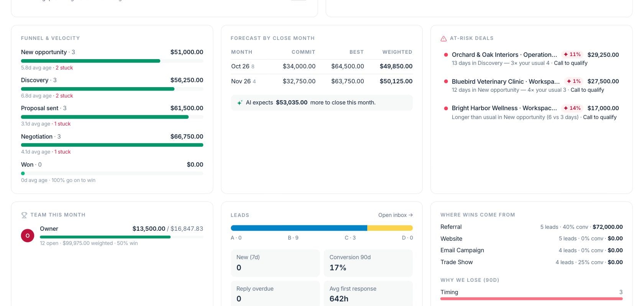The image size is (644, 306).
Task: Click the Negotiation funnel progress bar
Action: (x=112, y=145)
